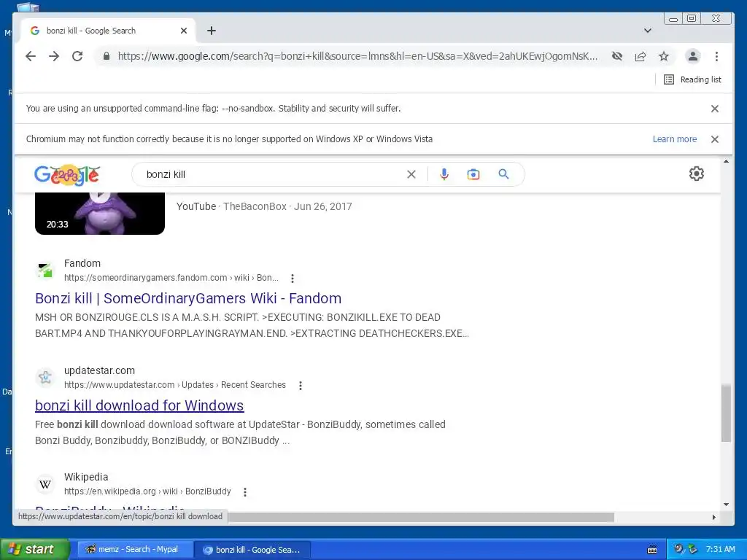
Task: Dismiss the Windows XP unsupported warning bar
Action: 715,139
